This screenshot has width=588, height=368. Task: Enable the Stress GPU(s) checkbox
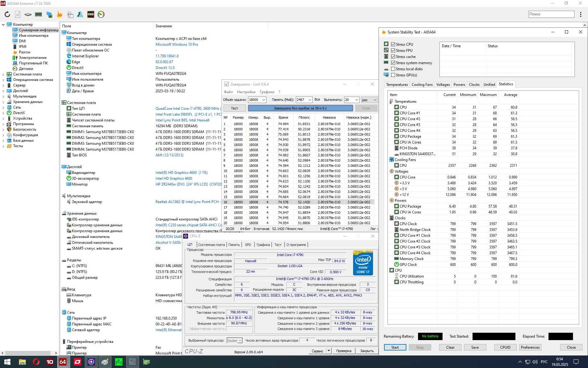click(x=393, y=75)
